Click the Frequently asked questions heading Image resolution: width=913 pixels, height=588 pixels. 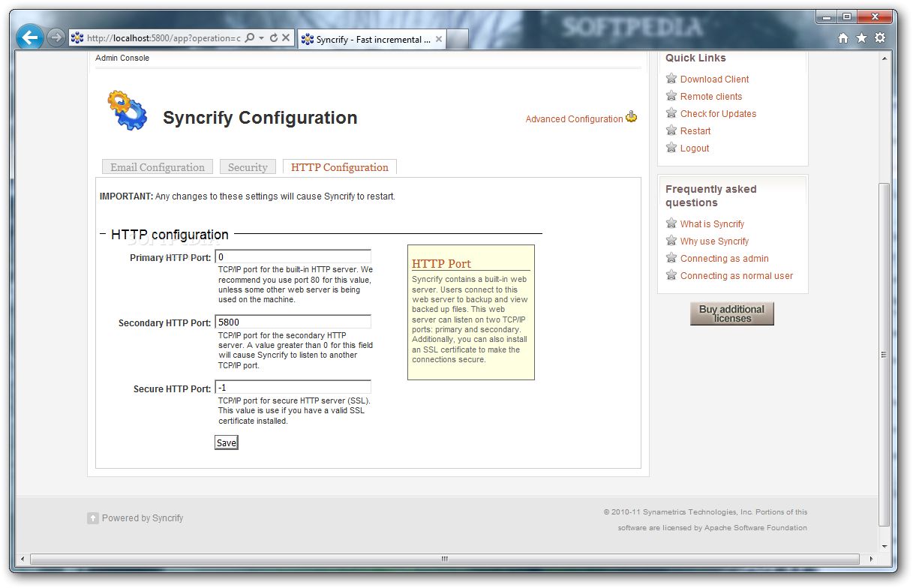tap(710, 196)
